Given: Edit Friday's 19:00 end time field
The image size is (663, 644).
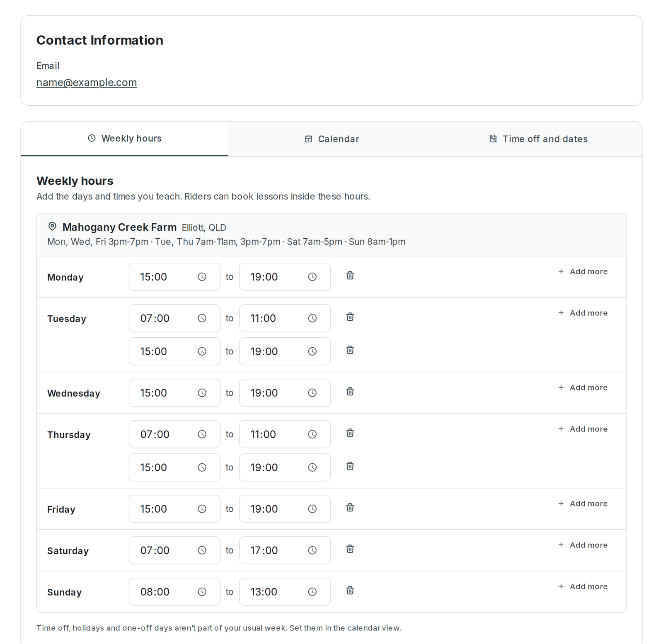Looking at the screenshot, I should [285, 509].
